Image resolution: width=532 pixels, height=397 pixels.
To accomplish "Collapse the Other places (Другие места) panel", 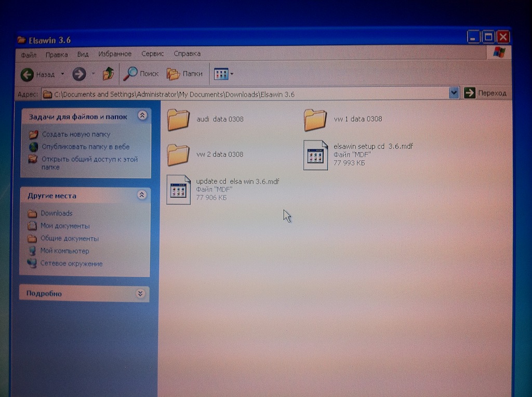I will (141, 195).
